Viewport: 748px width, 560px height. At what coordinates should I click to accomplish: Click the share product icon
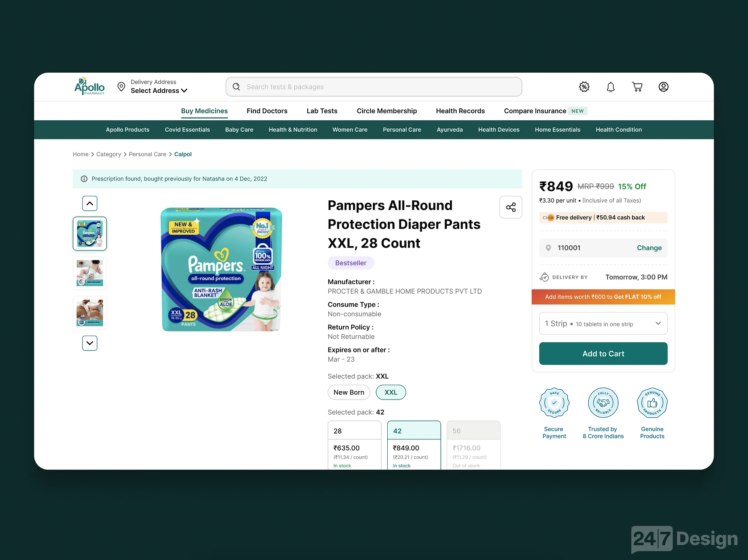[x=511, y=207]
